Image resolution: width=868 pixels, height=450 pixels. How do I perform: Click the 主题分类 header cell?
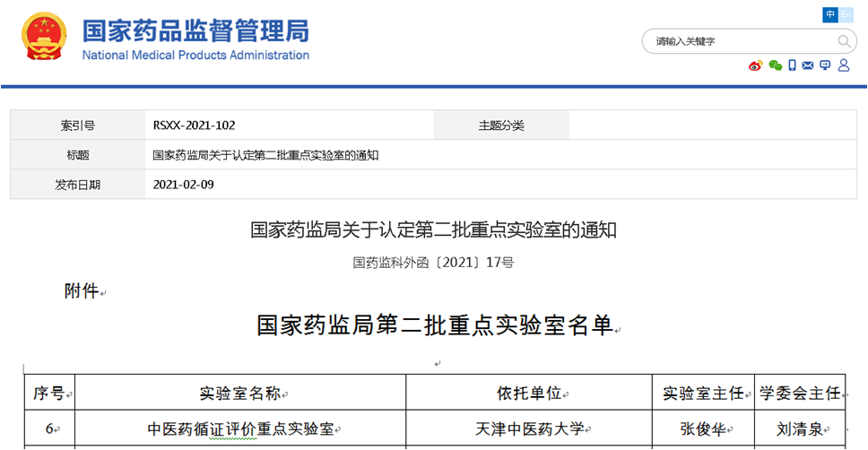pyautogui.click(x=500, y=125)
